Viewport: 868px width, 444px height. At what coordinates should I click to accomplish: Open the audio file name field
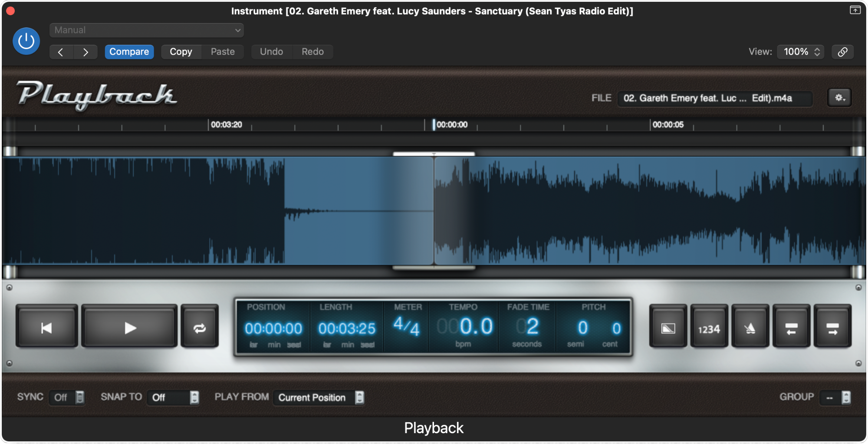point(715,98)
